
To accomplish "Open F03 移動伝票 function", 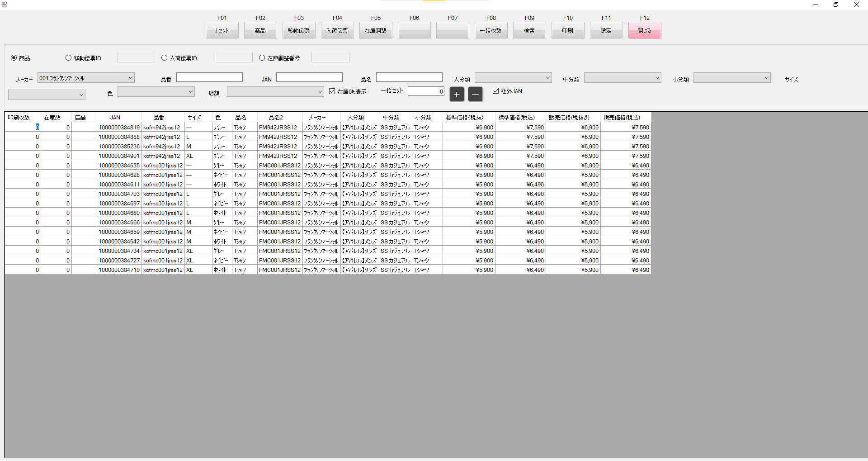I will pyautogui.click(x=299, y=30).
